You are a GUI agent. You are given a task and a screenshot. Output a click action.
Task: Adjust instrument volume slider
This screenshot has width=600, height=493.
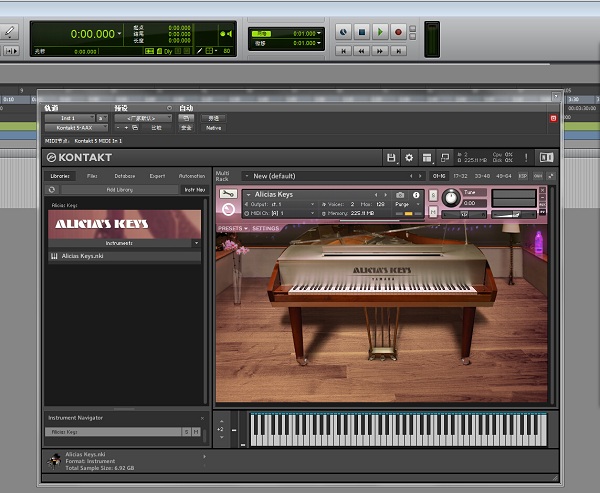[514, 215]
